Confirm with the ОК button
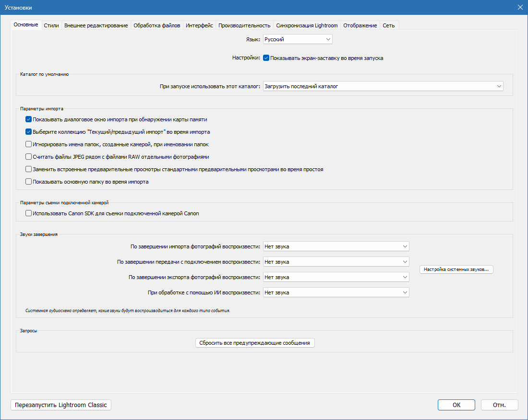The height and width of the screenshot is (420, 528). coord(456,405)
